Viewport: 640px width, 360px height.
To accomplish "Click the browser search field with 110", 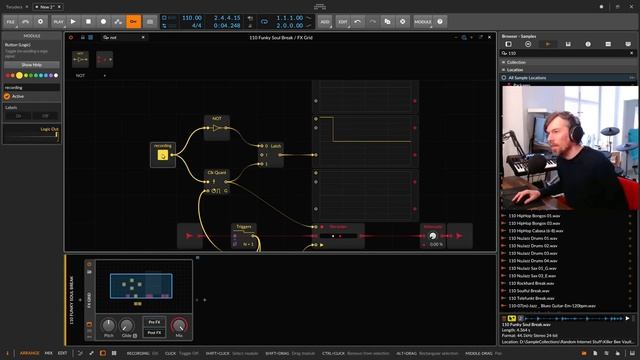I will pyautogui.click(x=567, y=53).
